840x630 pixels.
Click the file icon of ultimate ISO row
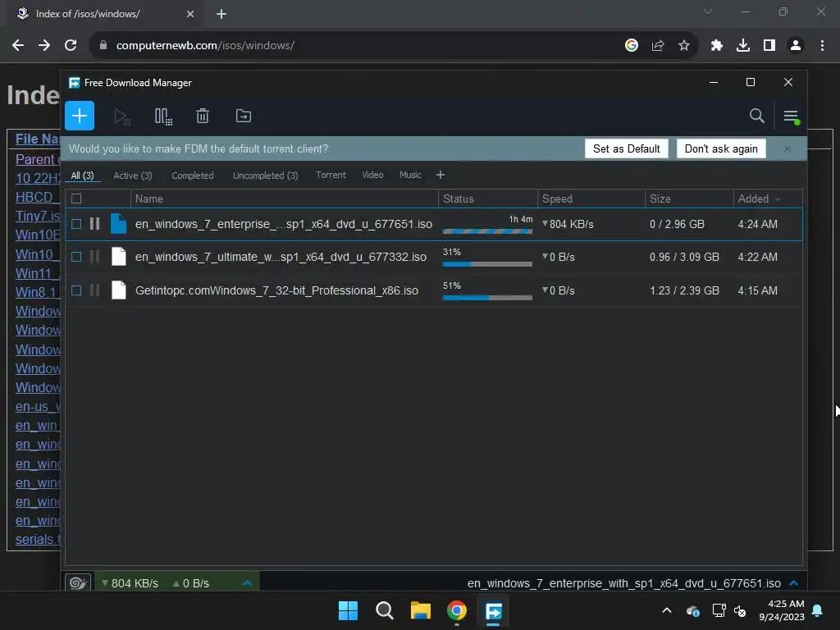click(x=118, y=257)
